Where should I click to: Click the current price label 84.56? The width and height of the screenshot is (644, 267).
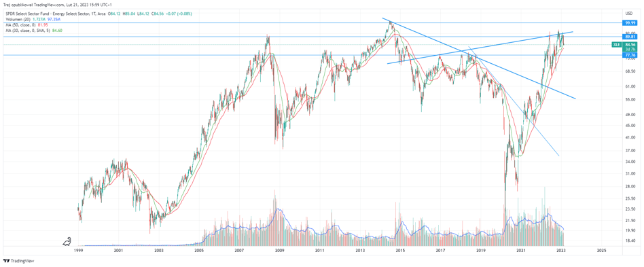click(x=629, y=44)
